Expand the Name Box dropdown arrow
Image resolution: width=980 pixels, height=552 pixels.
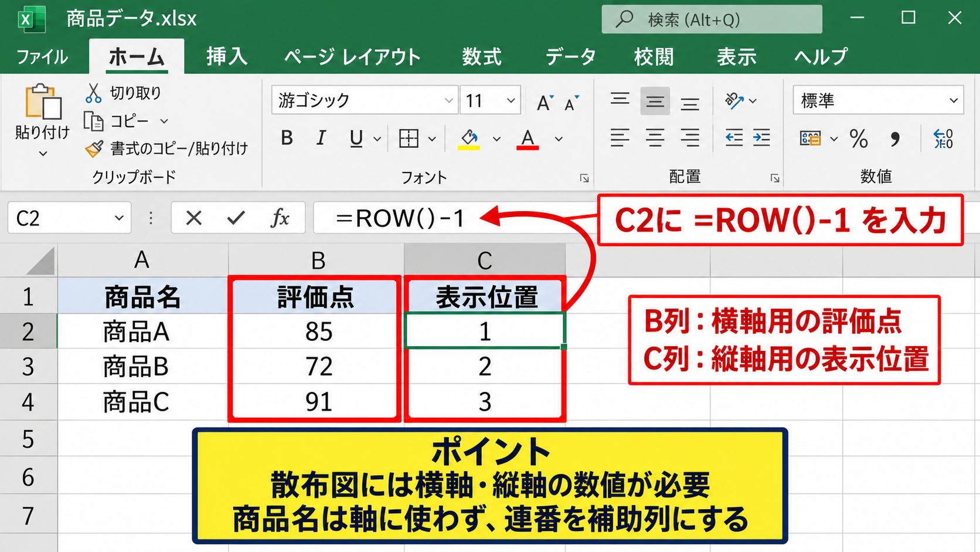[119, 218]
